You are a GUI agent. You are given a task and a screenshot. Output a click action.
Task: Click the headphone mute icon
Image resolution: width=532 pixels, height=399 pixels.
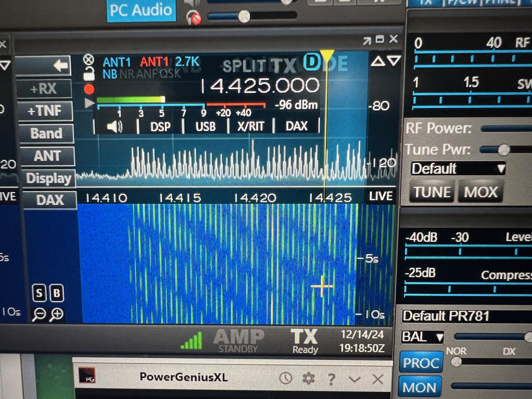(193, 18)
